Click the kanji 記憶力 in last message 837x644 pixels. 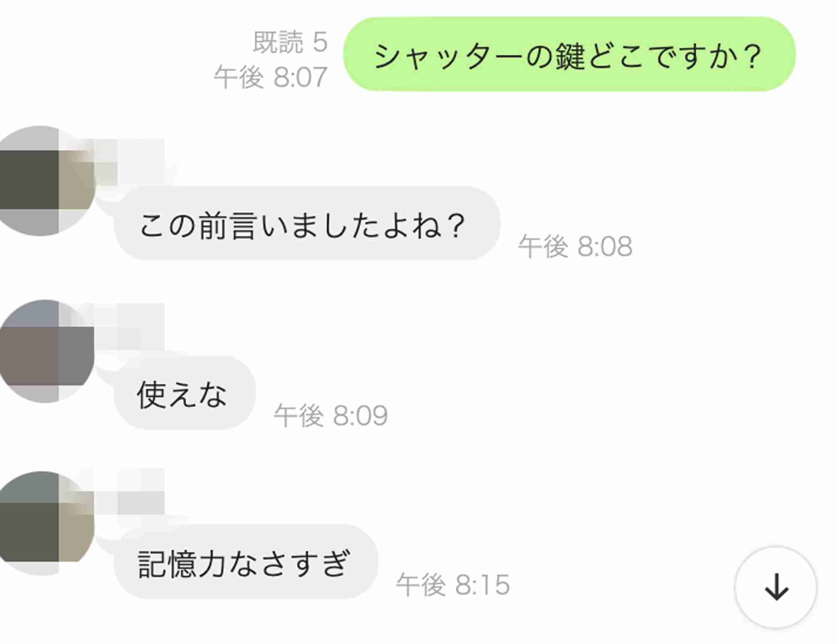(x=182, y=564)
